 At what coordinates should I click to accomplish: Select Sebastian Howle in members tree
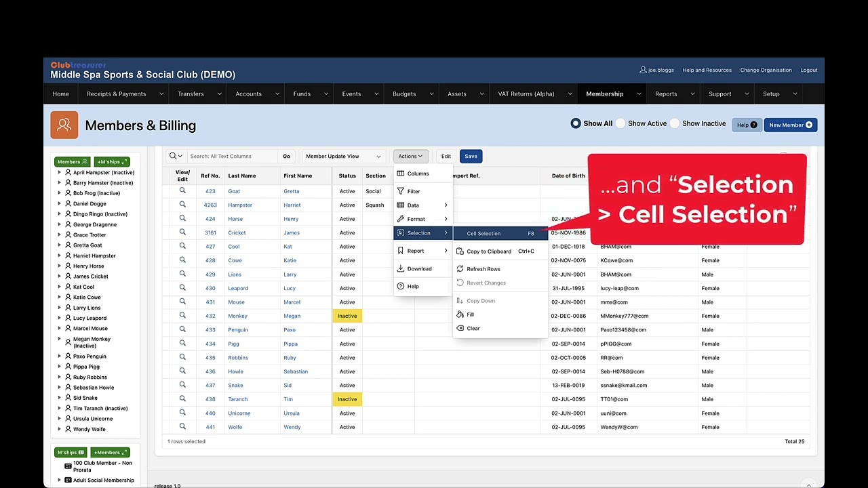(94, 387)
